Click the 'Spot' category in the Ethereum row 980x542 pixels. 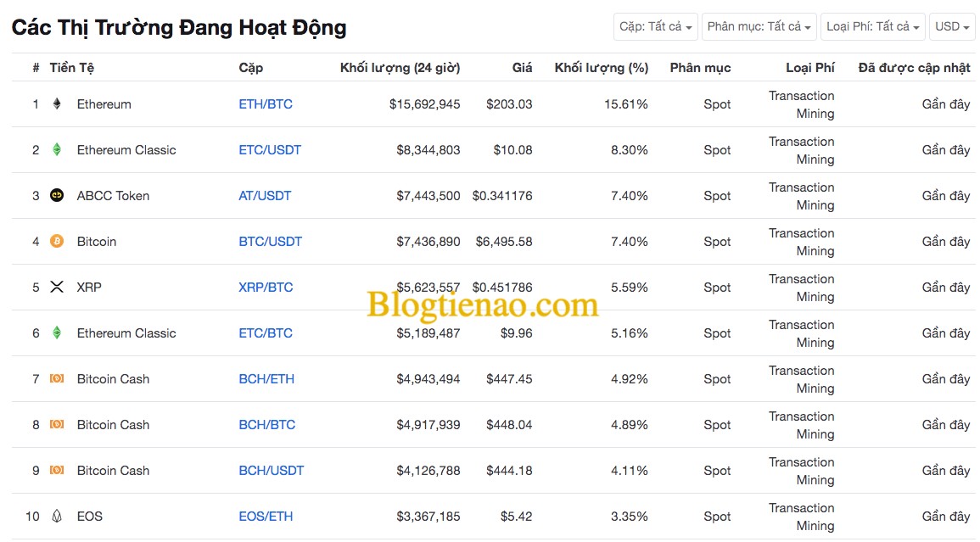click(x=717, y=104)
